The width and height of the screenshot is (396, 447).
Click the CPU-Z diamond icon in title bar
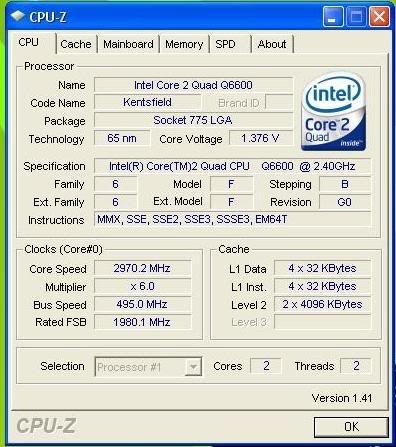[x=17, y=16]
